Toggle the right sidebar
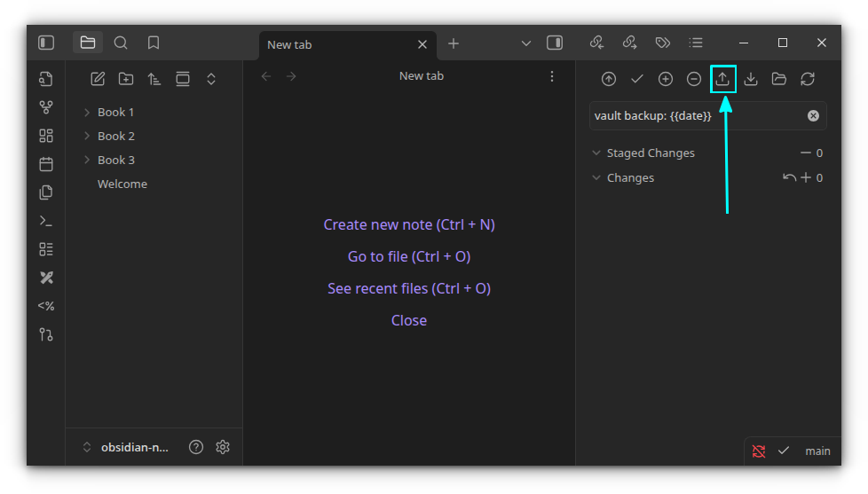The height and width of the screenshot is (494, 868). [x=555, y=43]
